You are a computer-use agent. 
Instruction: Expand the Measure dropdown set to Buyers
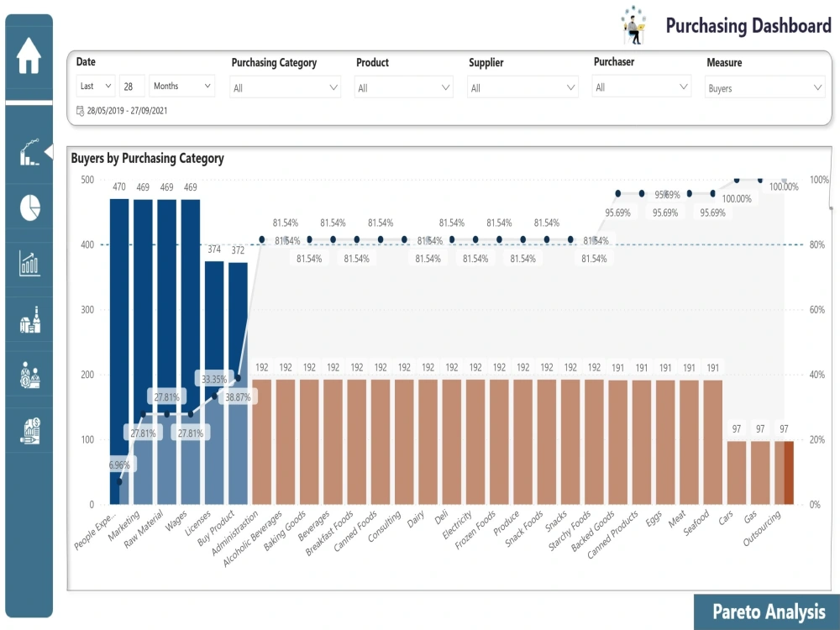coord(764,87)
